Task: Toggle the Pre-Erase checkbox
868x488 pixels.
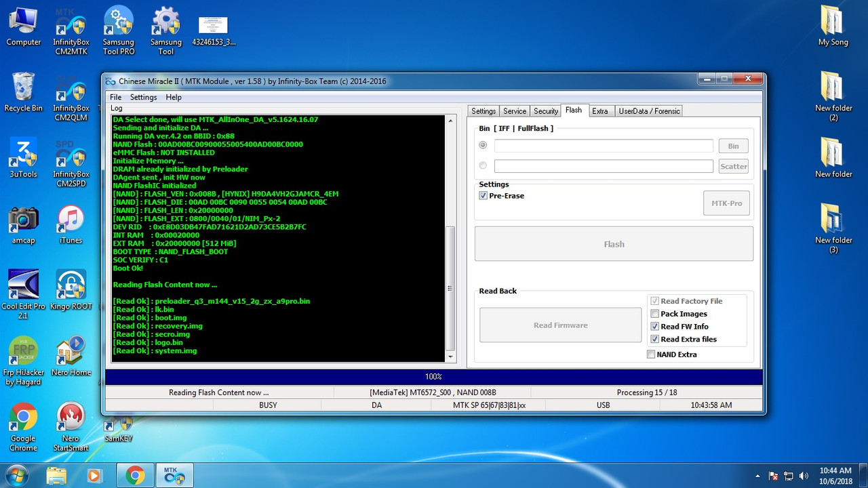Action: point(483,196)
